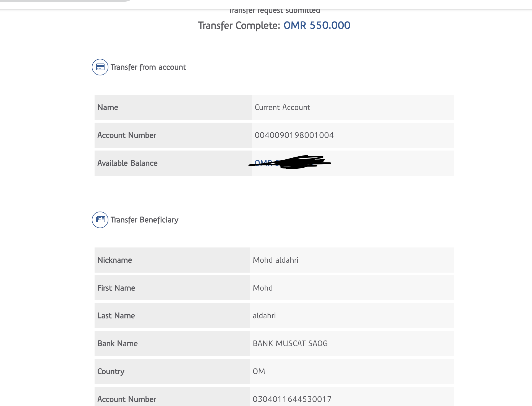
Task: Click the Transfer from account heading
Action: [148, 67]
